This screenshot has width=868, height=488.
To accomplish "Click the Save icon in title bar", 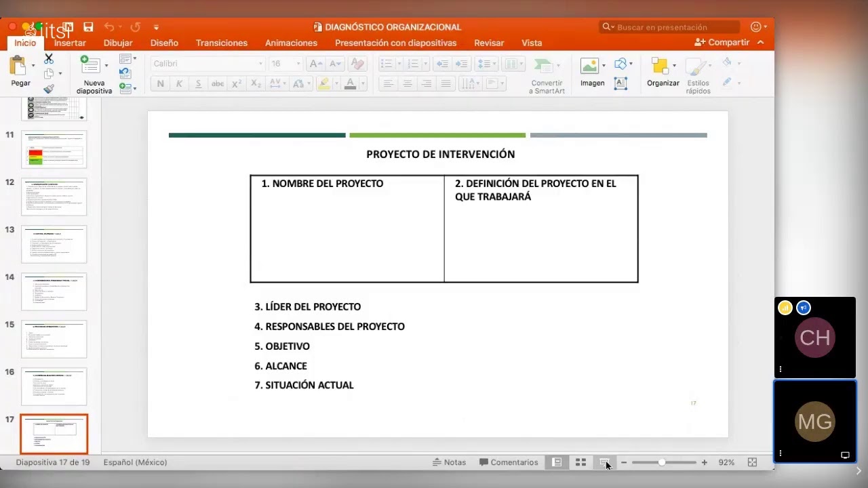I will tap(88, 27).
